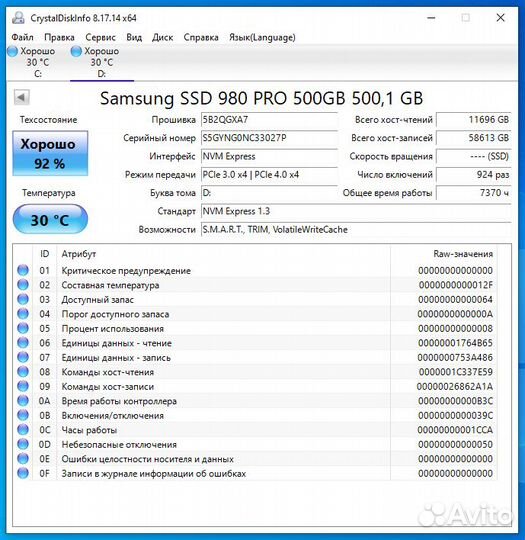Click status dot for 05 Процент использования
The width and height of the screenshot is (525, 540).
coord(23,328)
